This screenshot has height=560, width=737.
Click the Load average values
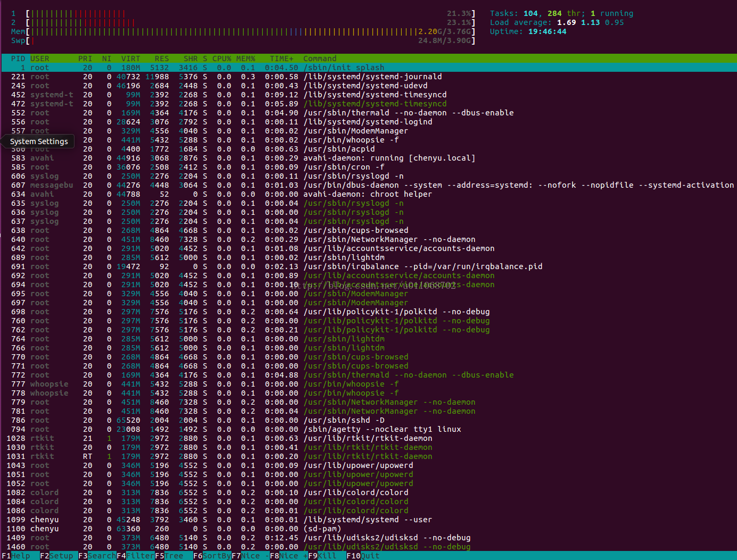590,22
